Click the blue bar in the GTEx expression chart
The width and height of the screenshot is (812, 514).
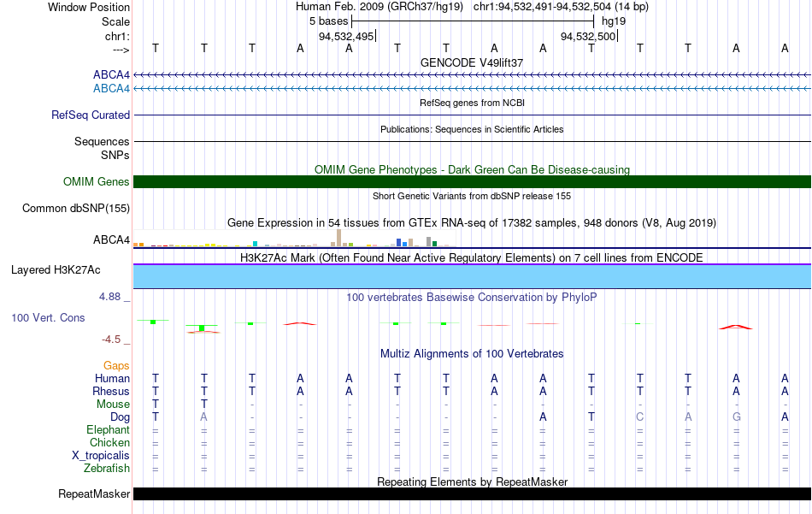399,243
